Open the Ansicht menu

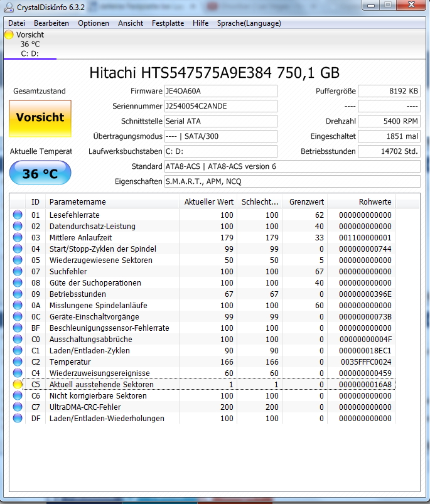click(131, 23)
